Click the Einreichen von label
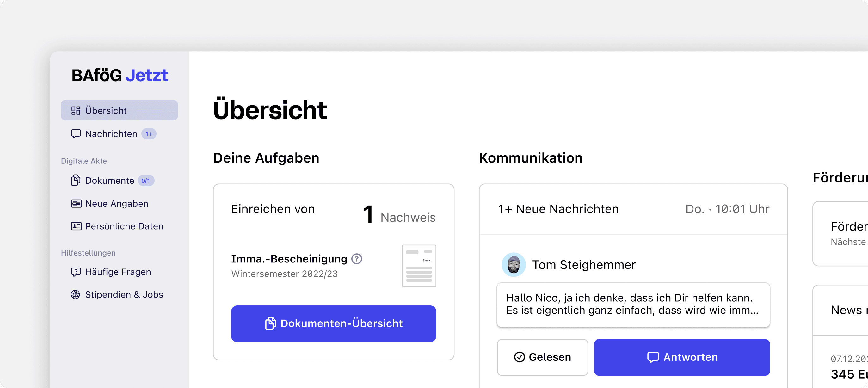 (273, 209)
